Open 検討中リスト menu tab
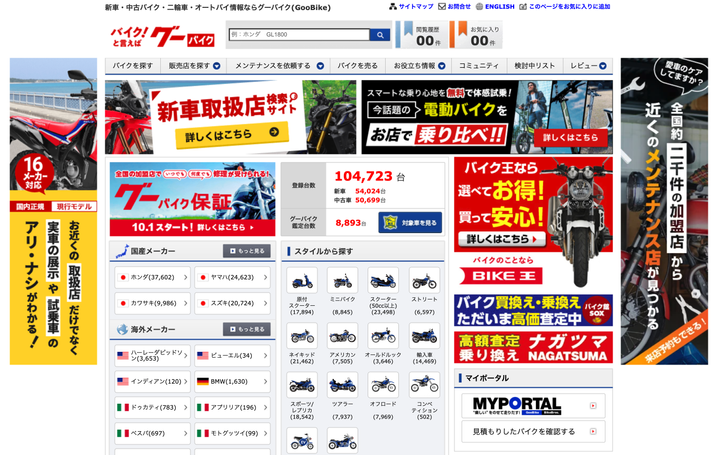Viewport: 720px width, 455px height. 534,66
